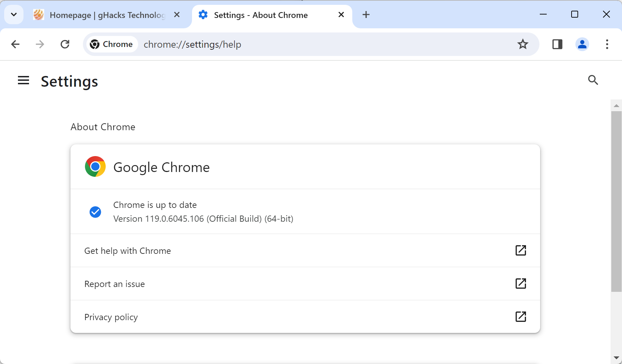The height and width of the screenshot is (364, 622).
Task: Click the forward navigation arrow
Action: (x=40, y=44)
